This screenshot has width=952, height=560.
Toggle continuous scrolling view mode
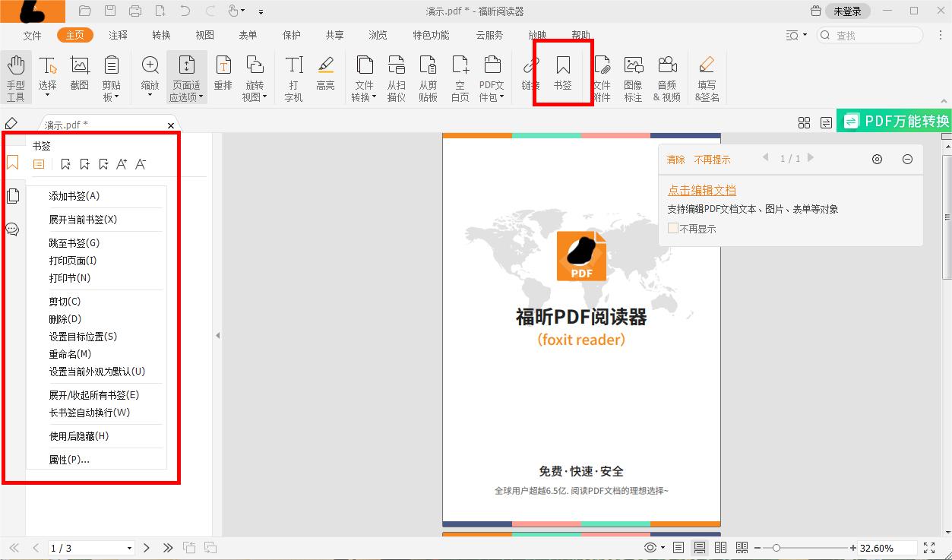(x=700, y=547)
